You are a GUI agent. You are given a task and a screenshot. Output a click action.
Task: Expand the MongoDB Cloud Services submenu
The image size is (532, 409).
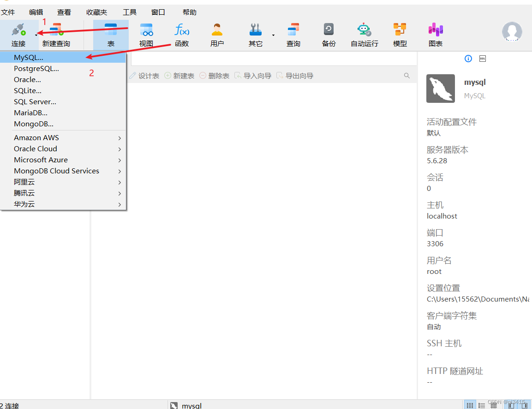click(63, 171)
